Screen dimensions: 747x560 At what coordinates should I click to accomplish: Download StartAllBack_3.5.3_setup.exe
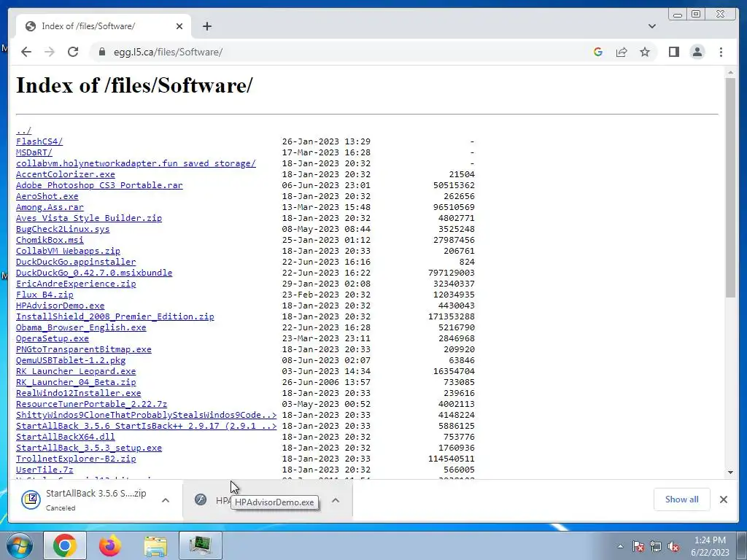(x=89, y=448)
